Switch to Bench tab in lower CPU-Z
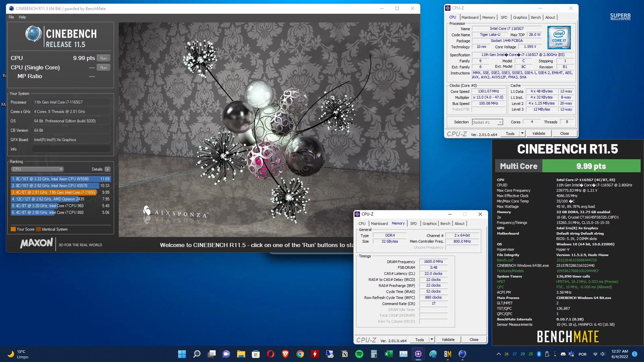 pyautogui.click(x=445, y=224)
